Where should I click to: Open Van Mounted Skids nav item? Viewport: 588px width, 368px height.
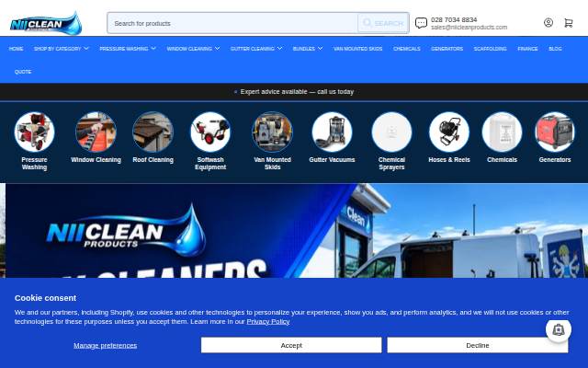tap(357, 49)
